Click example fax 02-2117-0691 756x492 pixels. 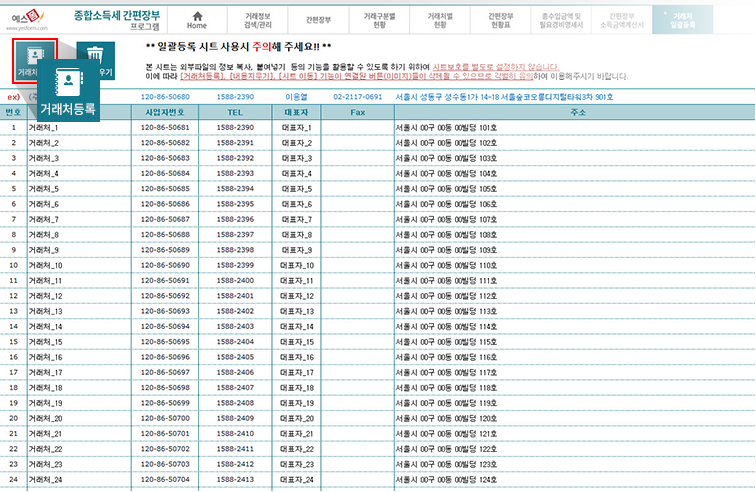[x=357, y=97]
